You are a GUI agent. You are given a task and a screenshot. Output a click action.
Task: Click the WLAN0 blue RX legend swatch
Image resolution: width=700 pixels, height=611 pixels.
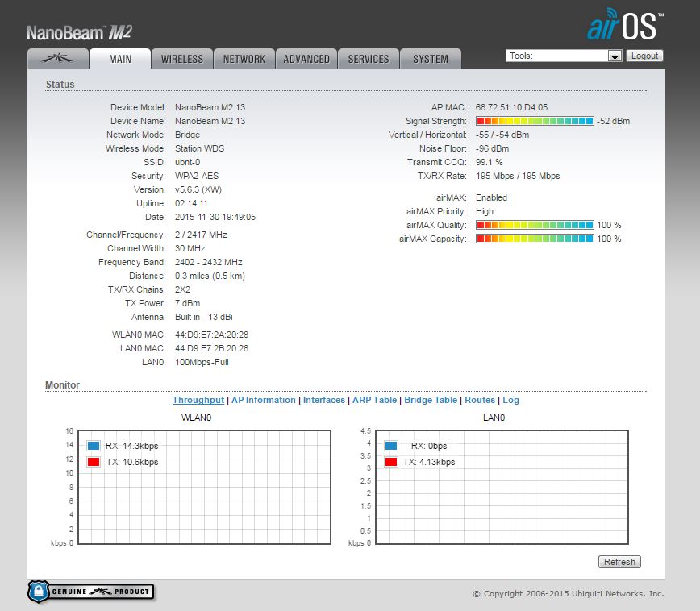94,446
